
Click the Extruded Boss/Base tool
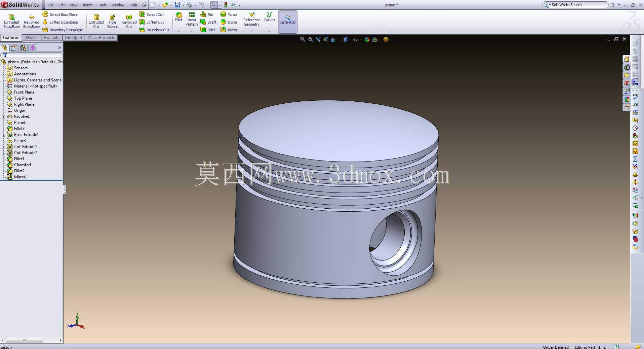coord(11,22)
